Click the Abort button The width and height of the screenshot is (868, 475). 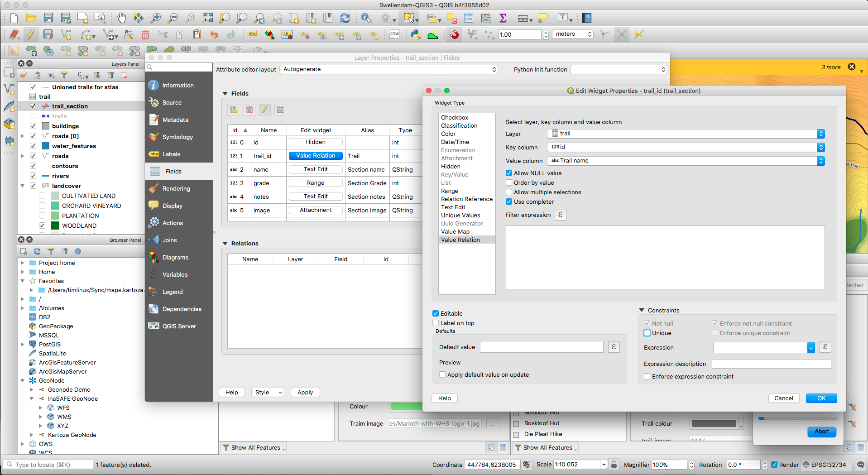821,432
